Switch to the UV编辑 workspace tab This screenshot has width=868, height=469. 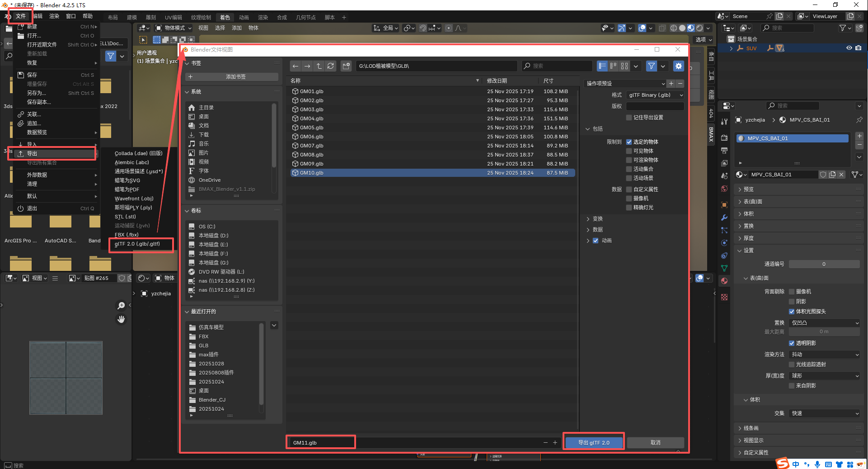[x=173, y=18]
